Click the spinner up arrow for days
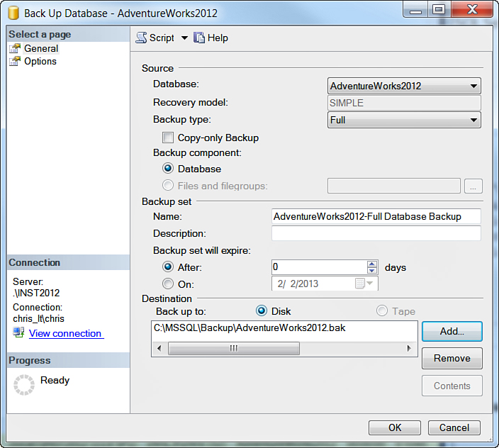499x448 pixels. [x=371, y=264]
